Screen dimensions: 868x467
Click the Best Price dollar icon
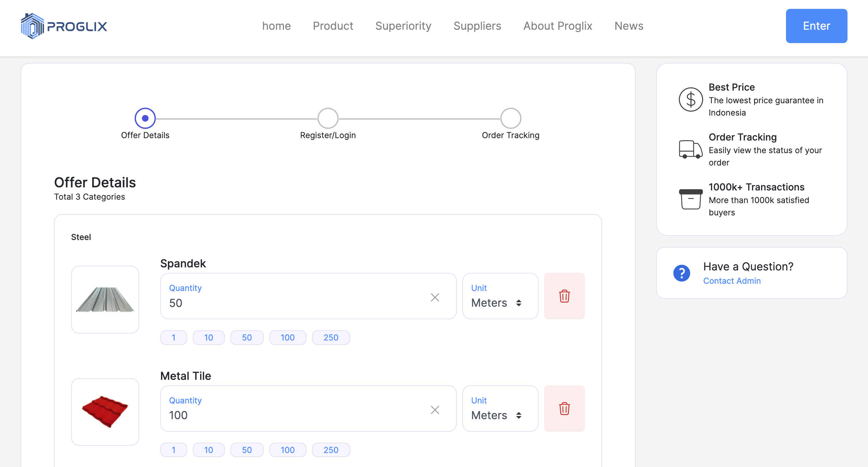(691, 99)
